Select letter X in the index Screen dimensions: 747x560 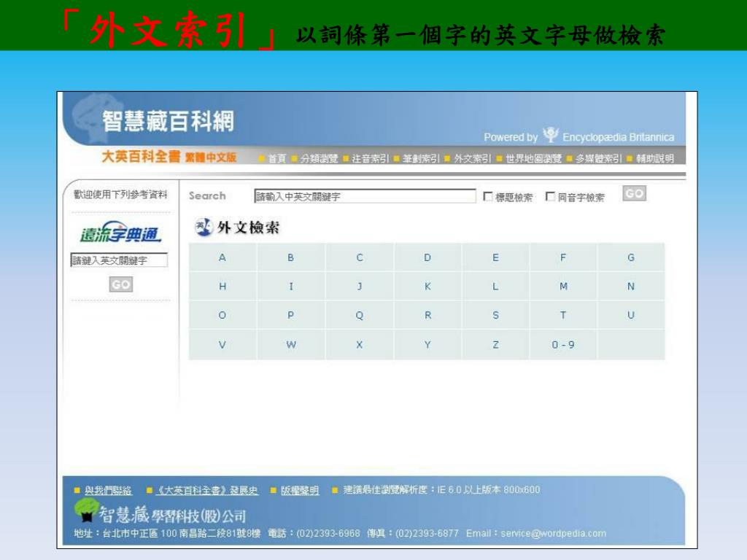pyautogui.click(x=360, y=345)
